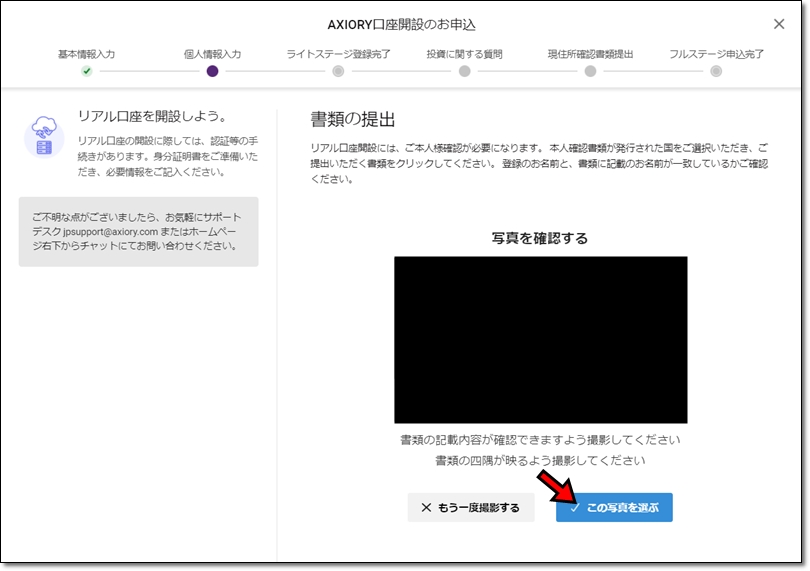Image resolution: width=810 pixels, height=571 pixels.
Task: Click the completed 基本情報入力 step checkmark
Action: (x=87, y=71)
